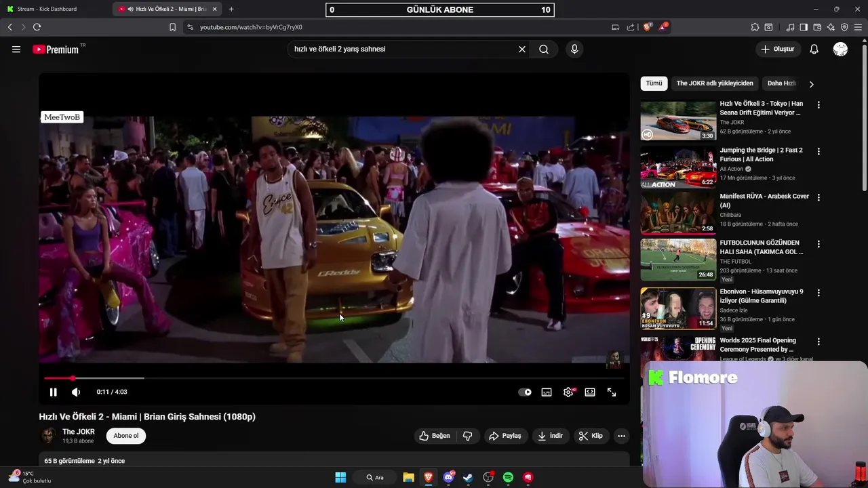
Task: Select the 'Daha Hızlı' chip
Action: [x=781, y=83]
